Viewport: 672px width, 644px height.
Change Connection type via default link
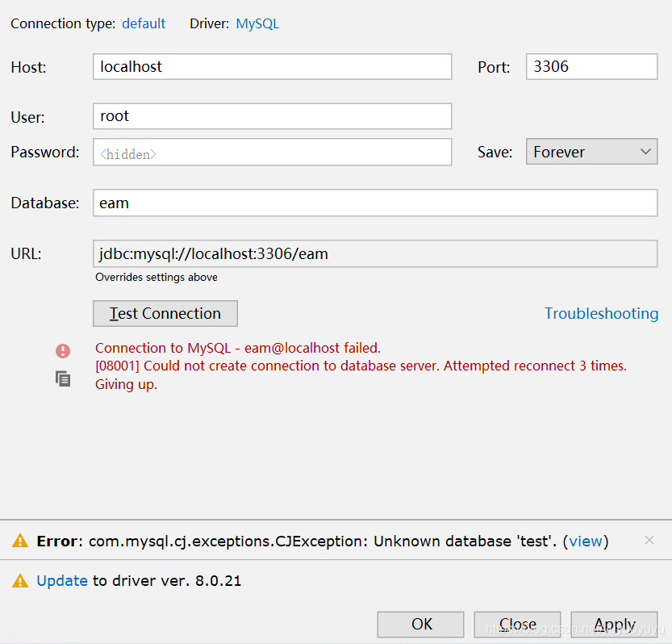(144, 23)
